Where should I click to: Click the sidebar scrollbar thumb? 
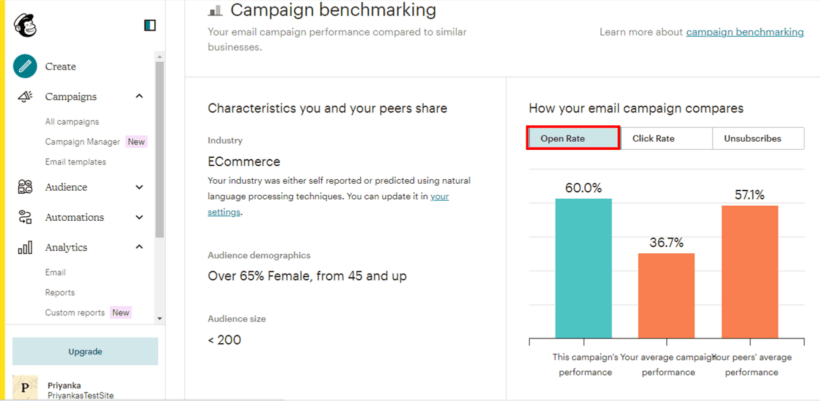(x=160, y=149)
